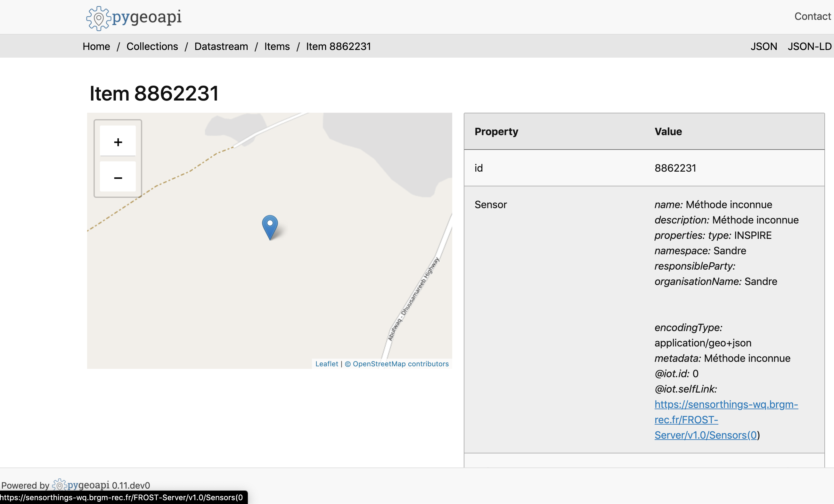Navigate to Collections breadcrumb
This screenshot has height=504, width=834.
152,46
